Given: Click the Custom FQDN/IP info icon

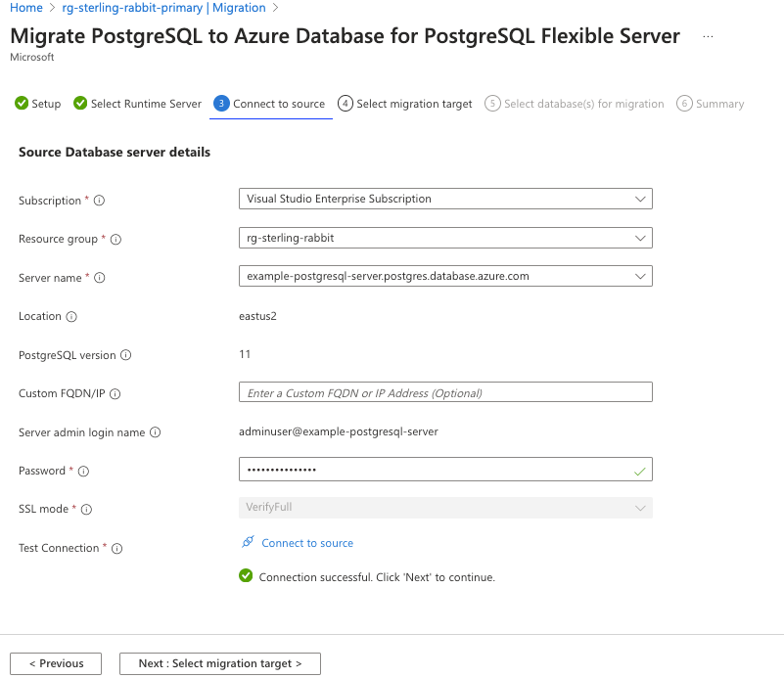Looking at the screenshot, I should coord(115,394).
